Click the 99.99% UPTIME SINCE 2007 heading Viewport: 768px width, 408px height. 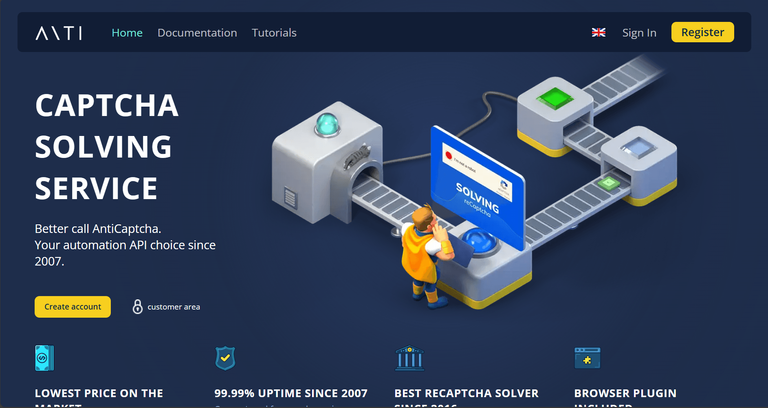(291, 393)
